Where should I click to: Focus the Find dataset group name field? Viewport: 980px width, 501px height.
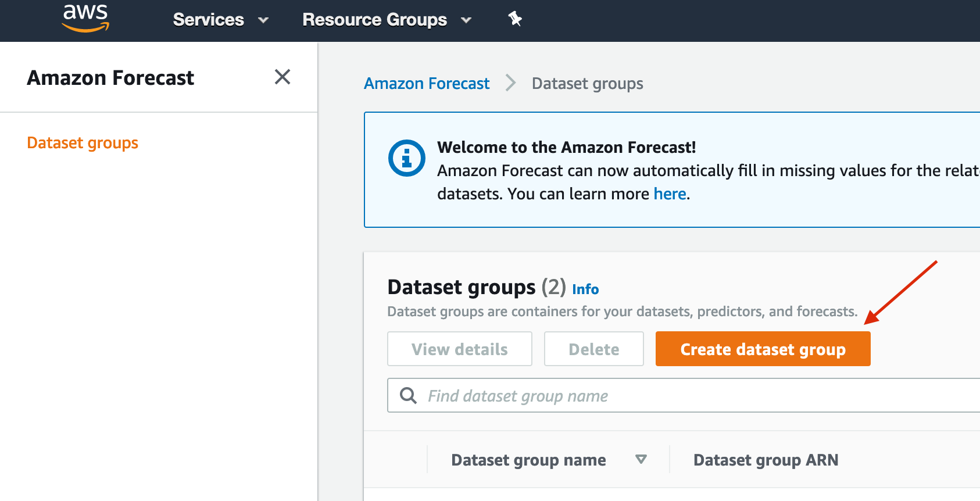click(684, 395)
